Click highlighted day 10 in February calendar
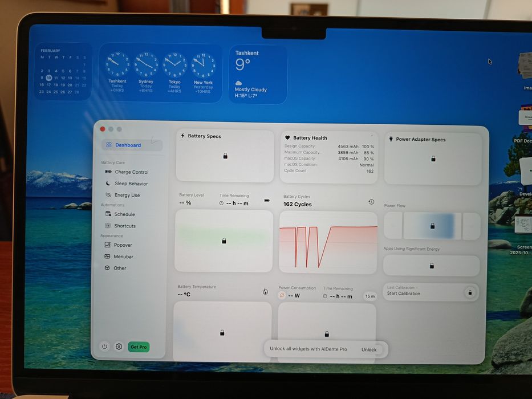532x399 pixels. pyautogui.click(x=48, y=78)
